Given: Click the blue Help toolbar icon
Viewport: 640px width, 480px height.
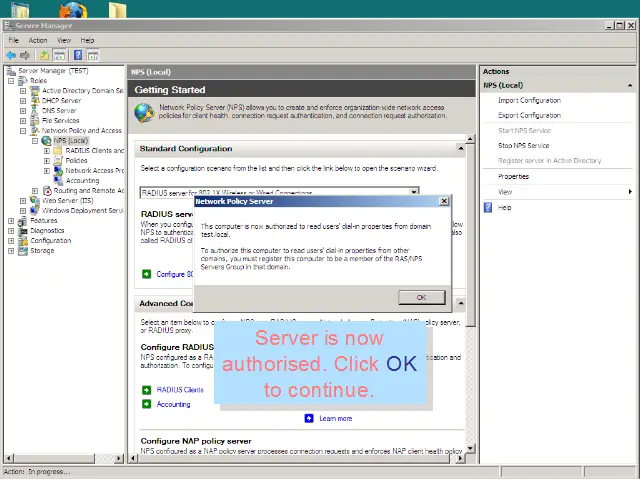Looking at the screenshot, I should point(78,55).
